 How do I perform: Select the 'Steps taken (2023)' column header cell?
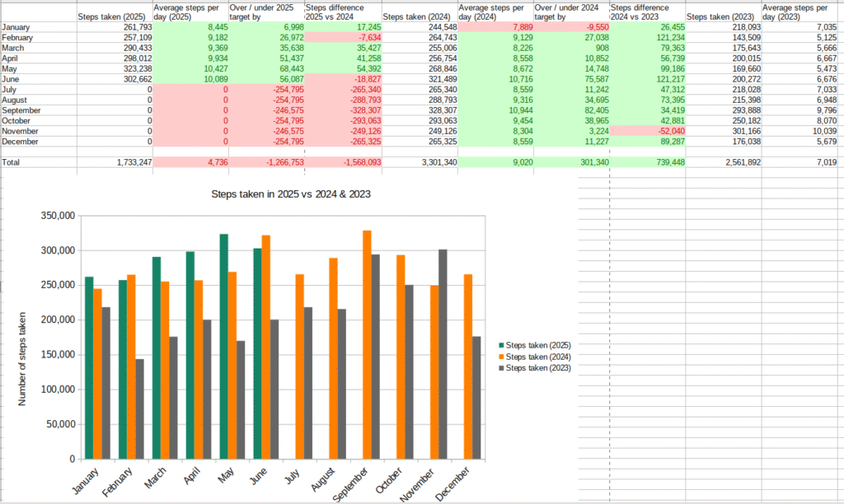(x=724, y=12)
